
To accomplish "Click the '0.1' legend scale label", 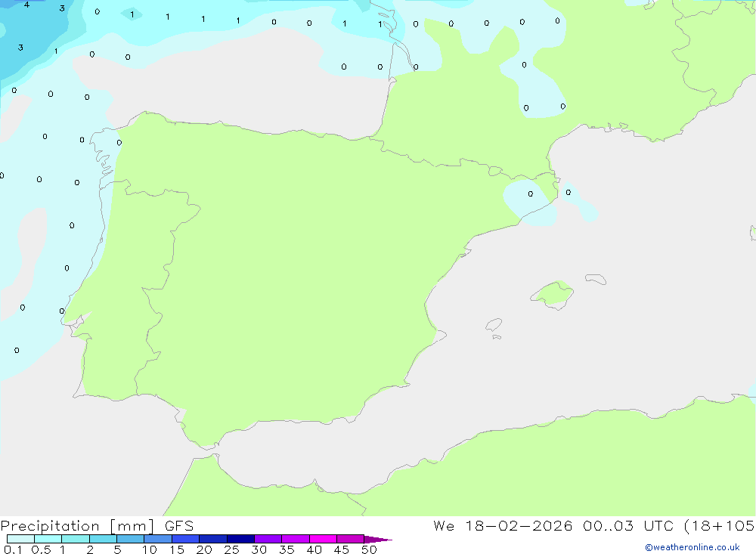I will tap(13, 549).
